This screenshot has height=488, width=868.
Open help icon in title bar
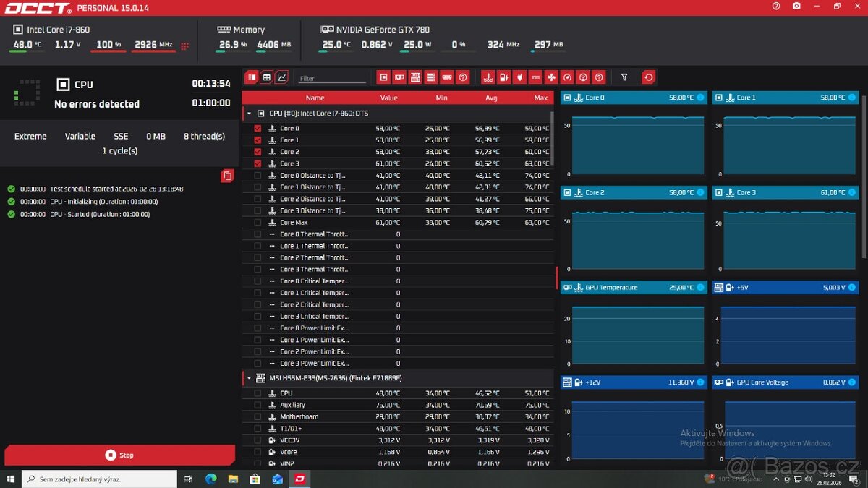click(776, 6)
